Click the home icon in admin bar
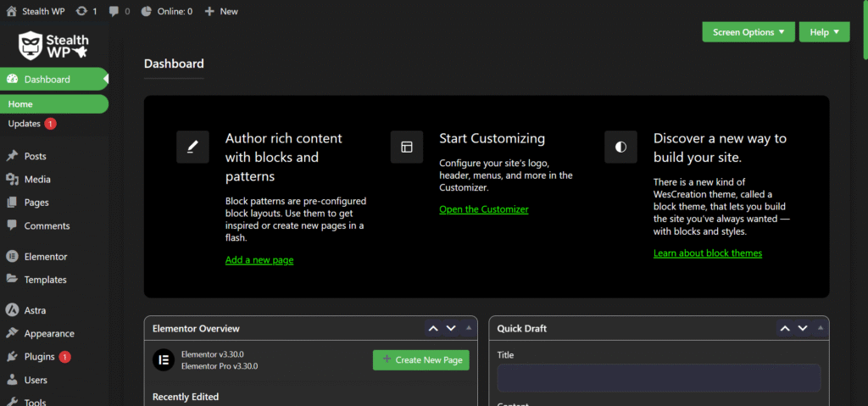This screenshot has height=406, width=868. [x=11, y=11]
